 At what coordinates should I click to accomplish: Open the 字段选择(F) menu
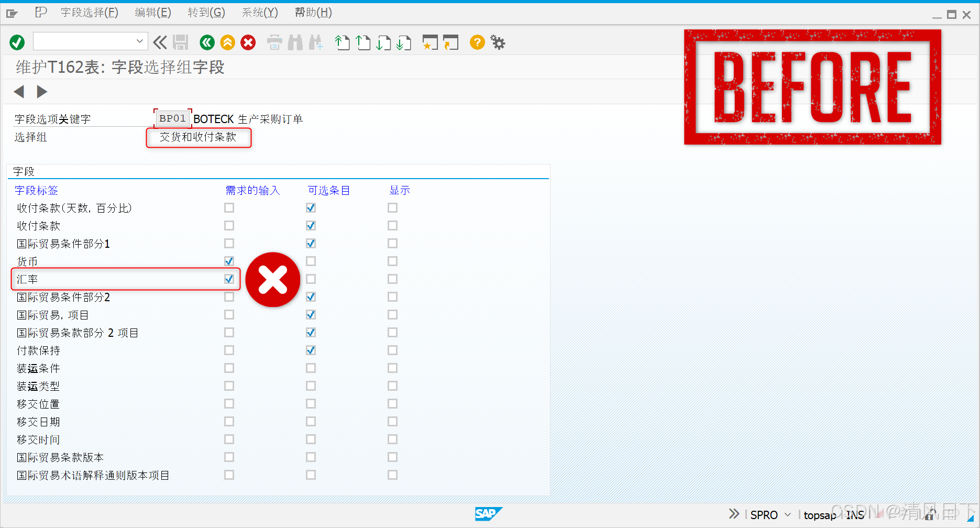89,12
